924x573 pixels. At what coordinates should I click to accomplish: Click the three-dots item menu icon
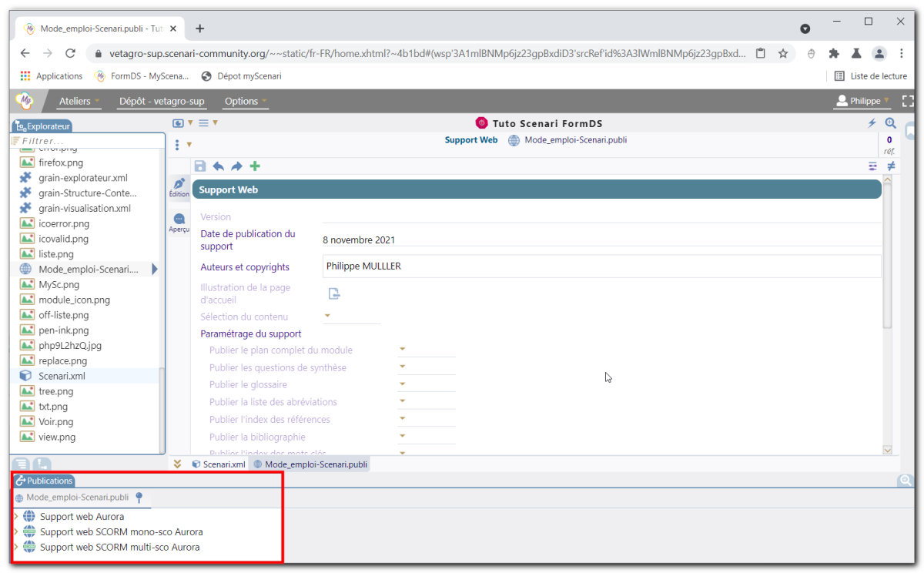tap(177, 145)
